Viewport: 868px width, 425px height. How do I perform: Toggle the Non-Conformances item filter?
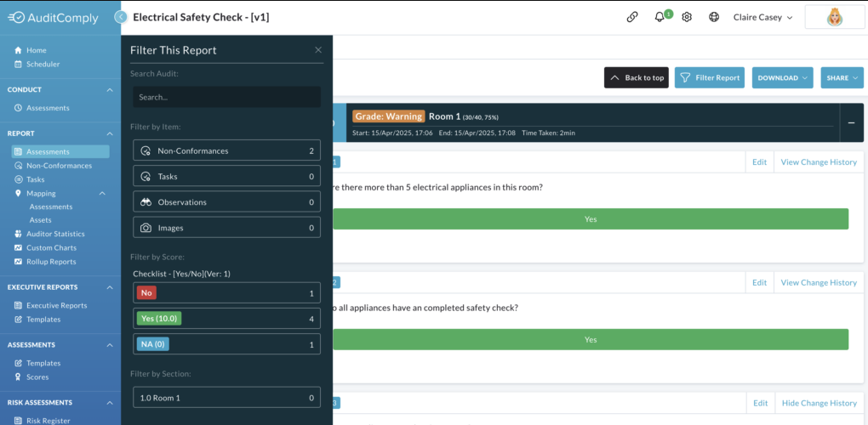227,151
